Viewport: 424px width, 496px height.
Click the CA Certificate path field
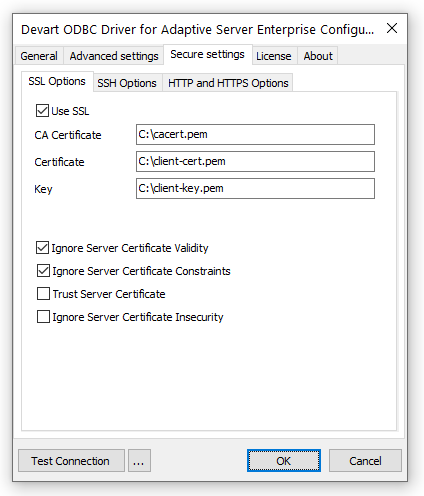[x=255, y=134]
